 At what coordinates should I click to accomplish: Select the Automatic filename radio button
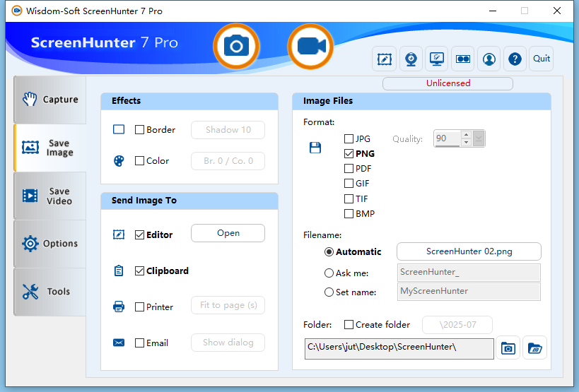tap(329, 252)
